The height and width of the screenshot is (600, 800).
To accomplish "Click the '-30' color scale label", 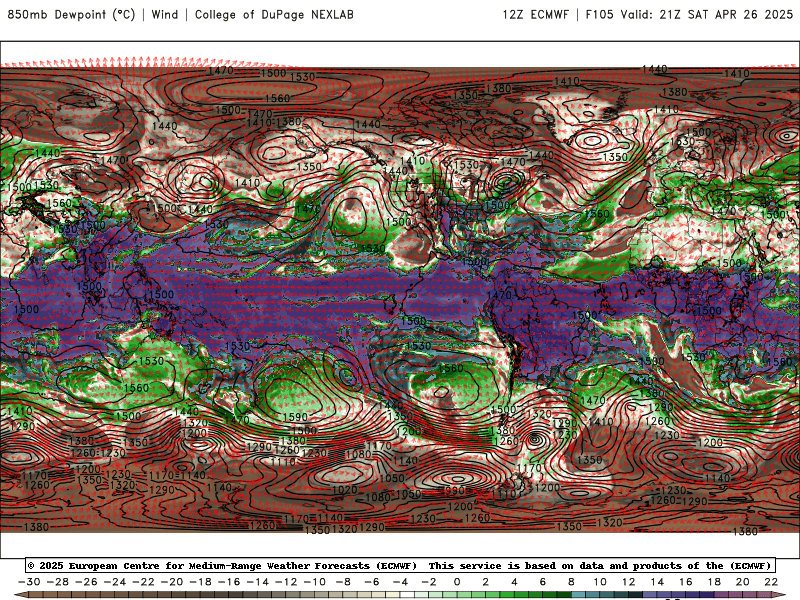I will [29, 582].
